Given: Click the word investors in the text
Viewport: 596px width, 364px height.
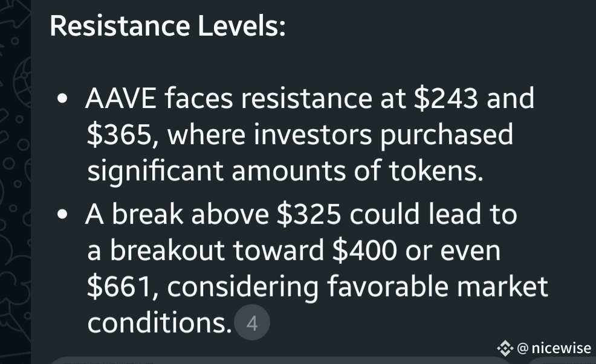Looking at the screenshot, I should 313,135.
